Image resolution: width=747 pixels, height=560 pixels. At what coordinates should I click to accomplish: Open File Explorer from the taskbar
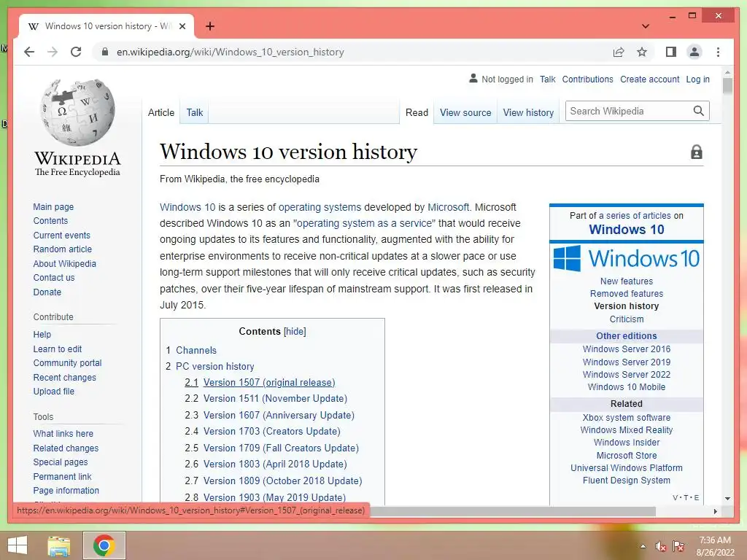(59, 545)
